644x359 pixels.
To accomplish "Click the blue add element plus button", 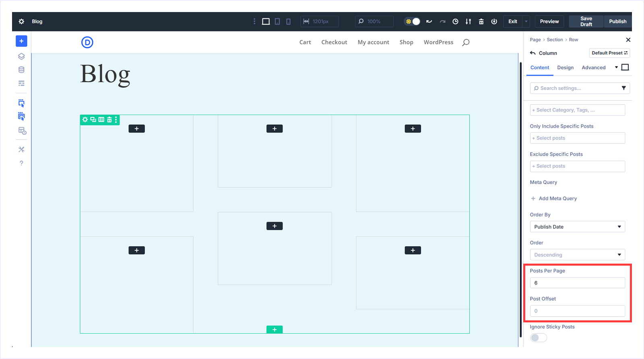I will click(x=21, y=41).
